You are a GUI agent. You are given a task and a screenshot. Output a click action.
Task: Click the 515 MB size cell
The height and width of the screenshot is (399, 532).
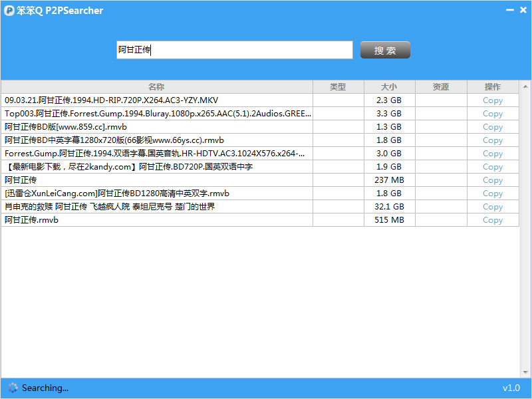pyautogui.click(x=389, y=220)
